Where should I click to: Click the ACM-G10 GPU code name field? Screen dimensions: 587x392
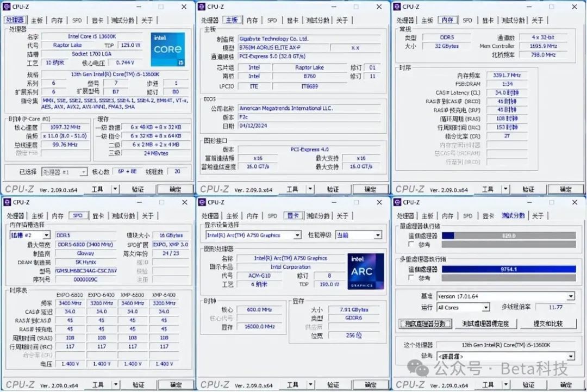click(259, 275)
